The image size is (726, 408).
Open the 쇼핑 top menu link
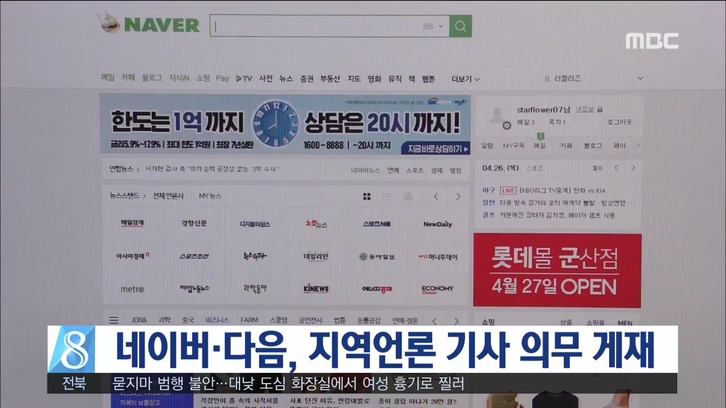tap(203, 78)
